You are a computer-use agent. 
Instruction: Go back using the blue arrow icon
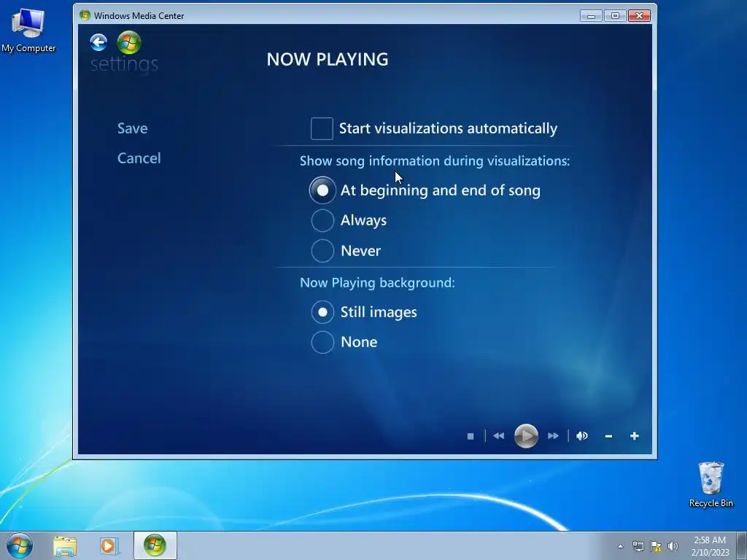(98, 42)
